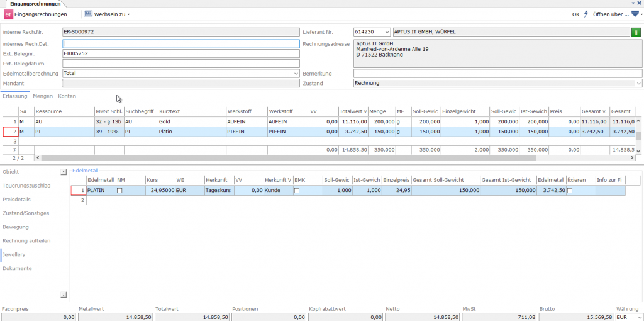Open the Rechnung aufteilen side section

[x=26, y=241]
